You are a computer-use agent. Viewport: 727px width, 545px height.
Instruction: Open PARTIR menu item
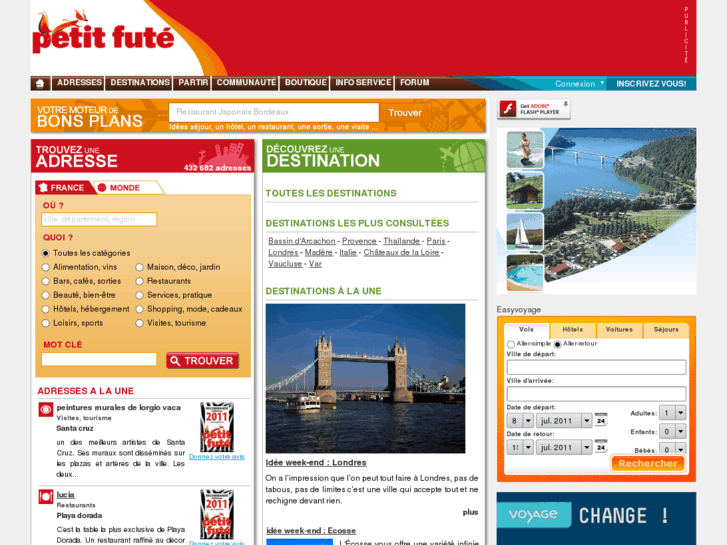193,83
